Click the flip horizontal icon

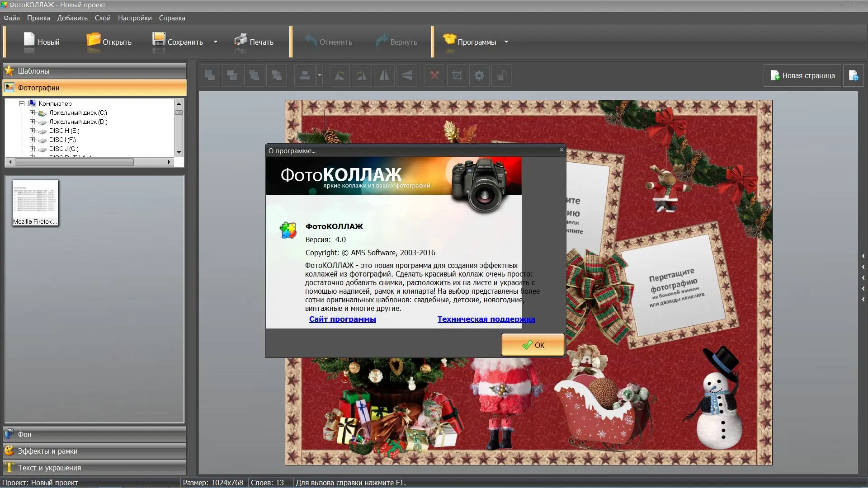tap(384, 75)
